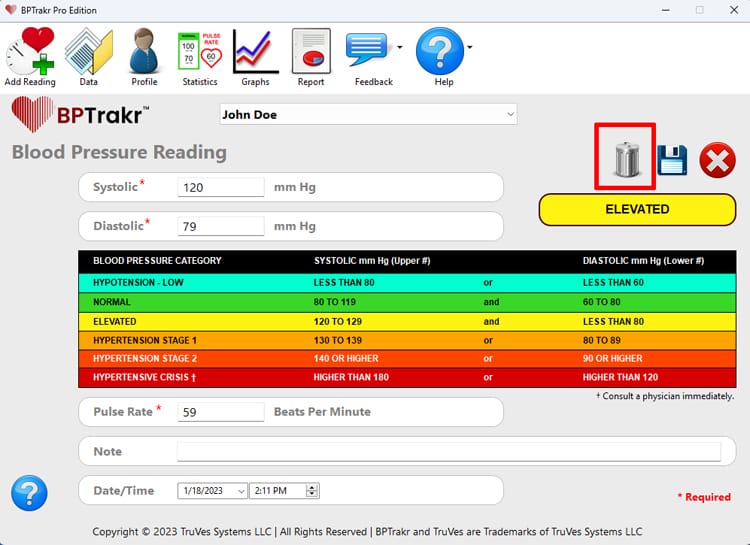Screen dimensions: 750x545
Task: Click the Add Reading toolbar icon
Action: coord(30,52)
